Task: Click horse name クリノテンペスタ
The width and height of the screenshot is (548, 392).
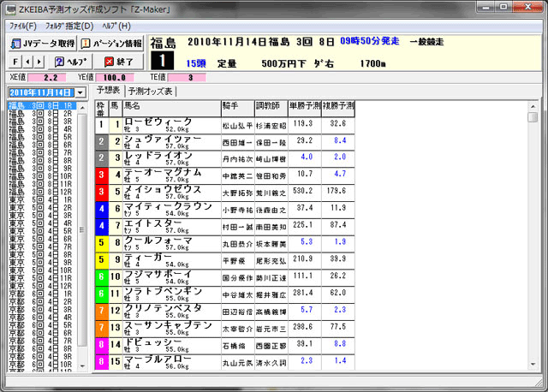Action: pyautogui.click(x=164, y=308)
